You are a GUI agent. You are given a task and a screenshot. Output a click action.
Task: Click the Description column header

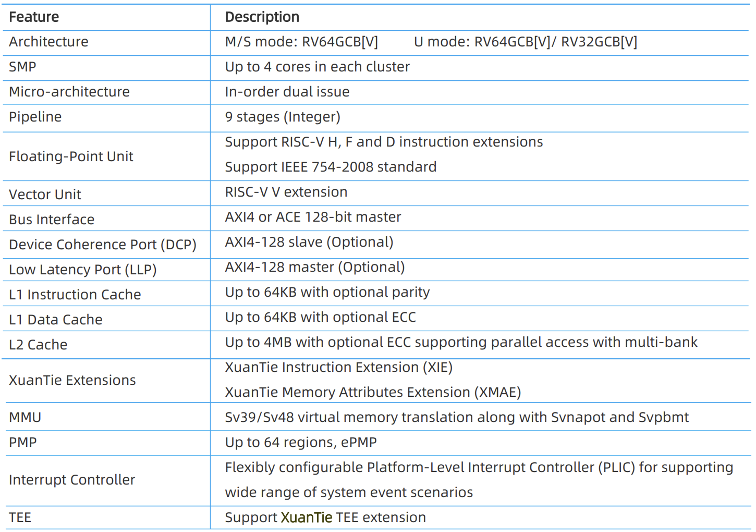[x=262, y=17]
